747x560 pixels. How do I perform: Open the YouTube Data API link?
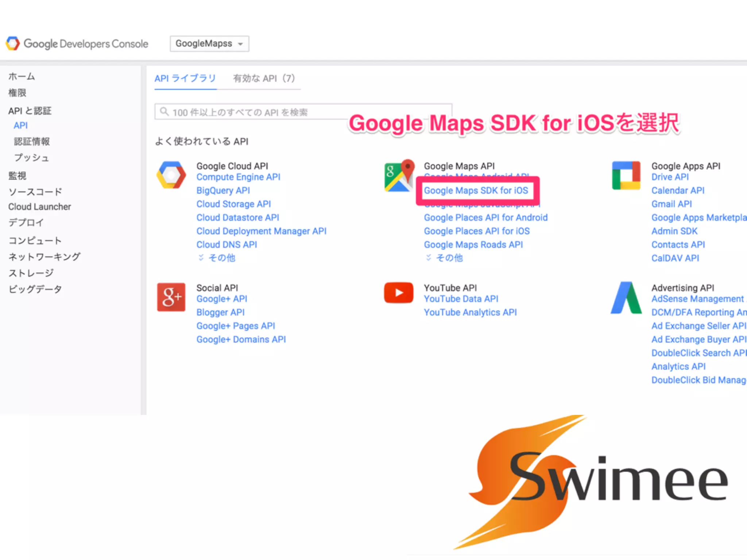[x=461, y=299]
